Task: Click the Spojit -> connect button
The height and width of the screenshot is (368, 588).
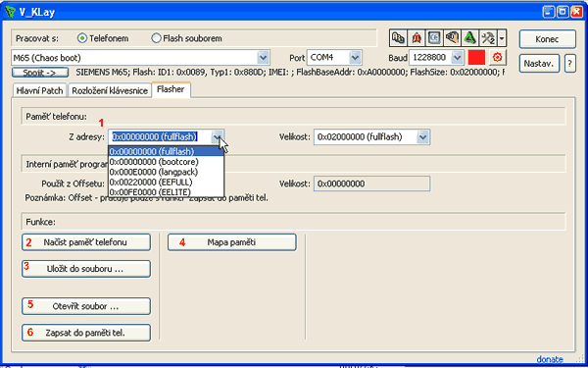Action: coord(40,72)
